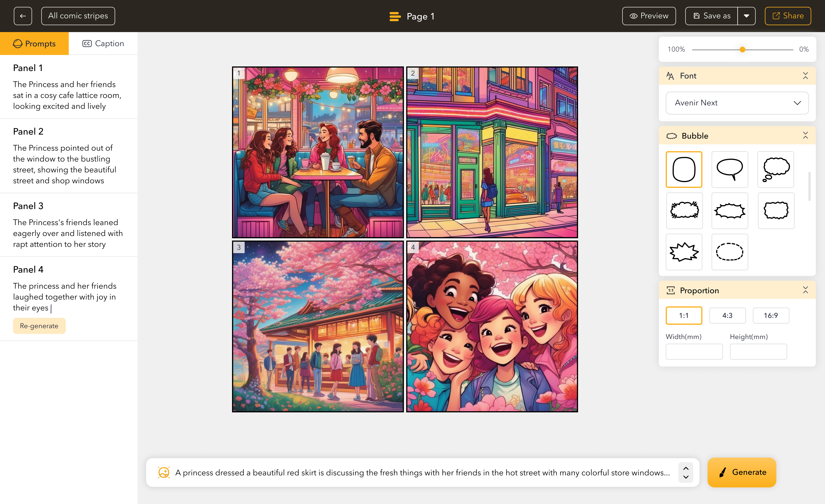Select the 16:9 proportion option
Viewport: 825px width, 504px height.
770,315
